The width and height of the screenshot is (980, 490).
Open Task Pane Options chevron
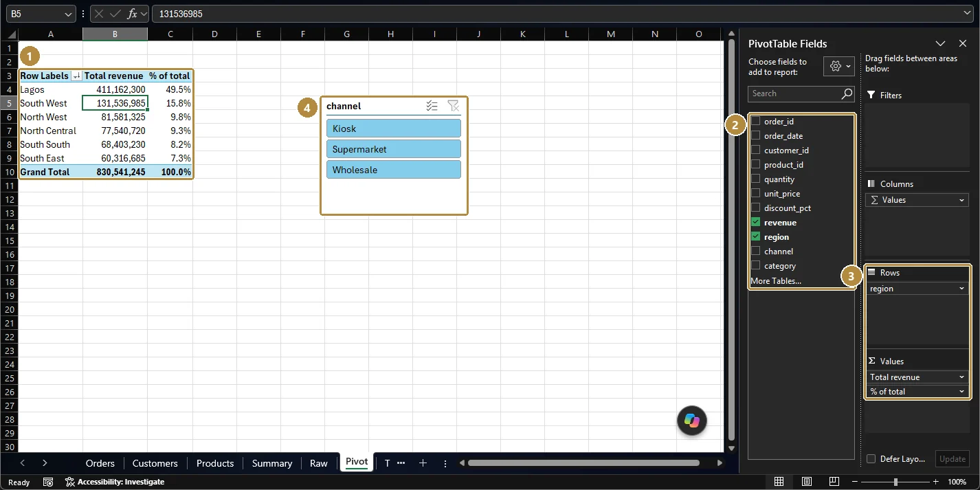pos(940,43)
